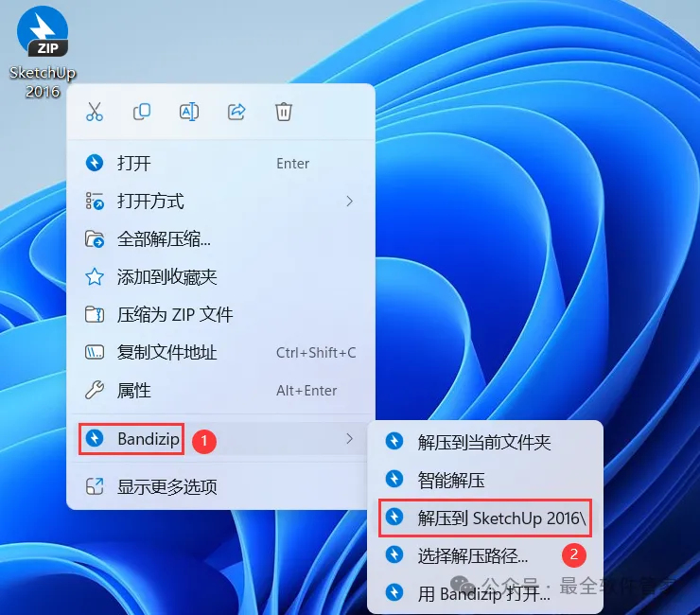Open the Bandizip submenu entry
The image size is (700, 615).
(221, 439)
